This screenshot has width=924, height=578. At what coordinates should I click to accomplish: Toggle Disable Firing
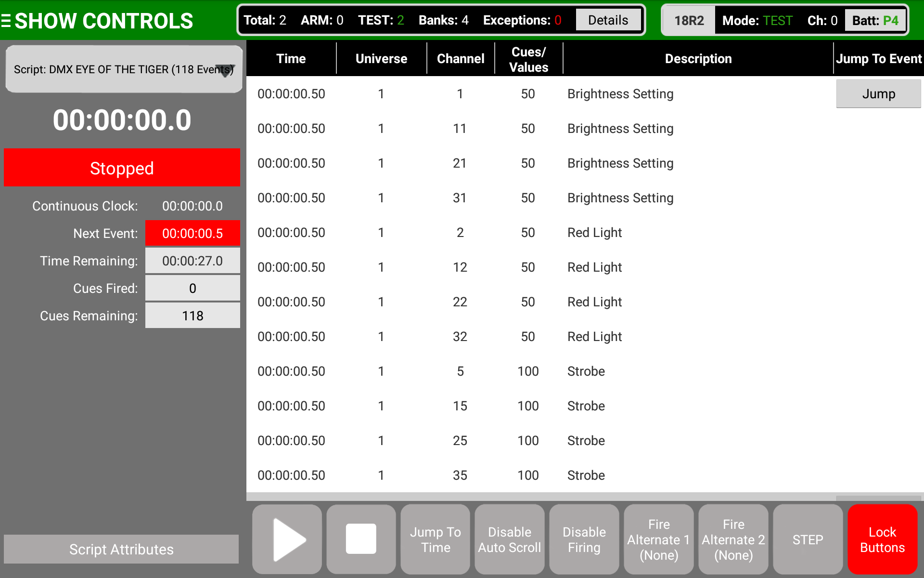(584, 539)
